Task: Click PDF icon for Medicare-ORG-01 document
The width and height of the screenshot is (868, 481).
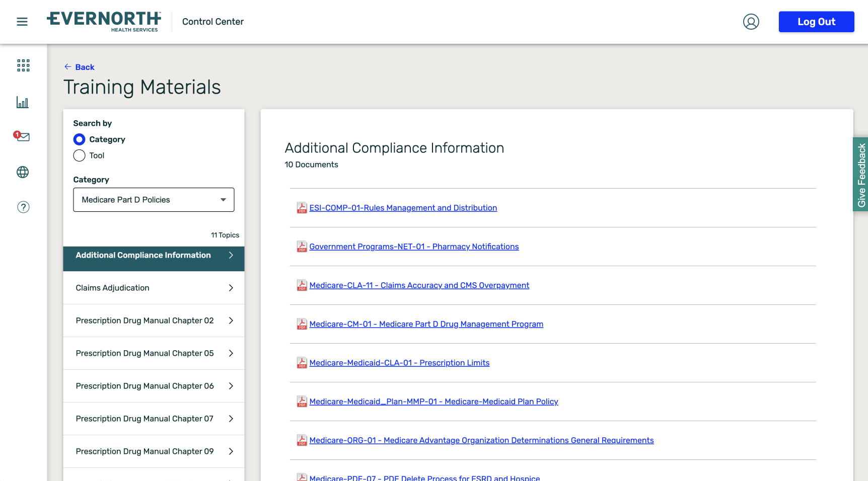Action: click(302, 440)
